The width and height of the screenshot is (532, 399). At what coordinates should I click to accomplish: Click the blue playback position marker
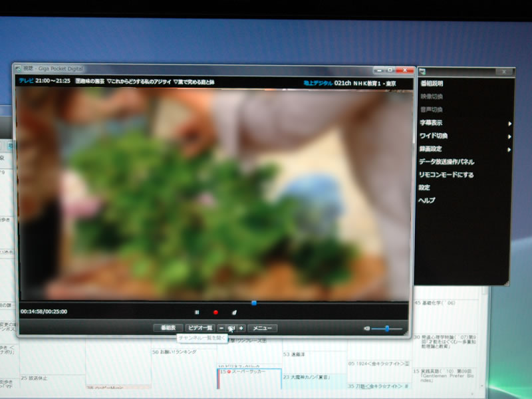[x=254, y=303]
